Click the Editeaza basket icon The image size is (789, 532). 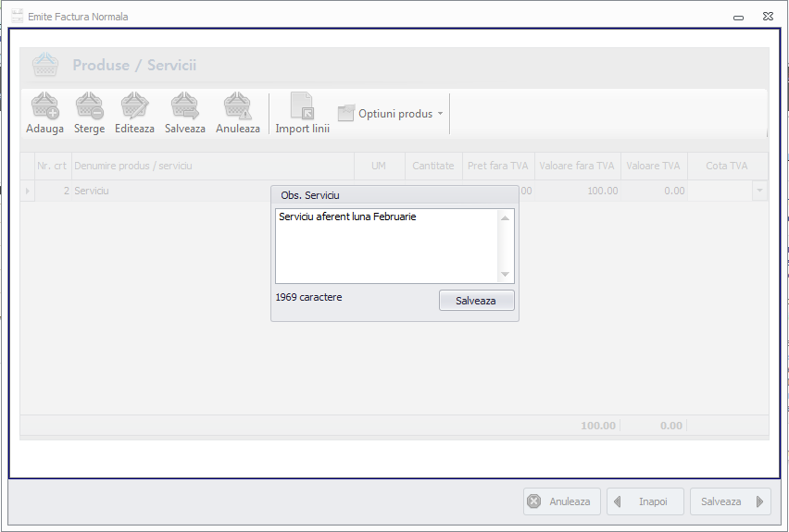(x=135, y=106)
